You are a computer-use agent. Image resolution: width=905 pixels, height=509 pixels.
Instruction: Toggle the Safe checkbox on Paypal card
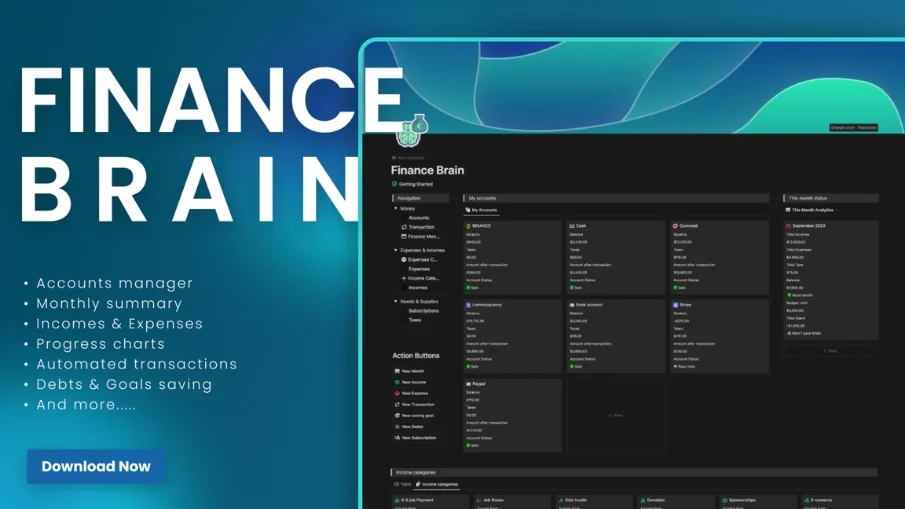(468, 445)
